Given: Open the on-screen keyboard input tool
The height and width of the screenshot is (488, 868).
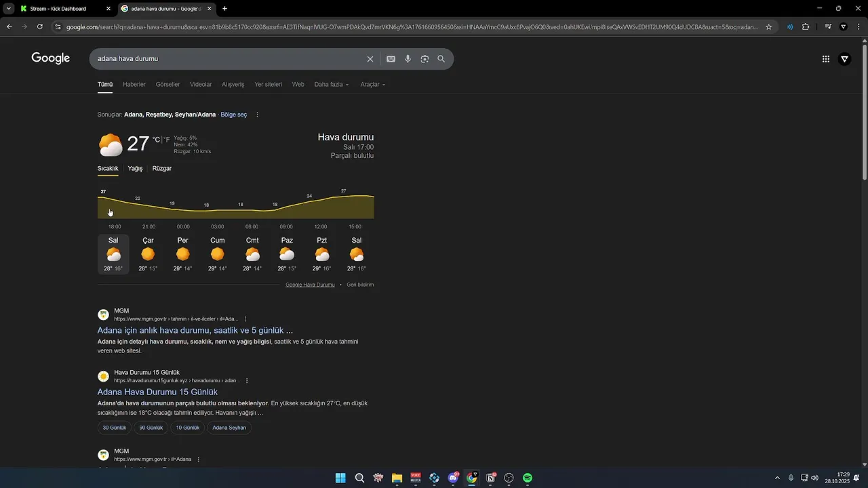Looking at the screenshot, I should [391, 59].
